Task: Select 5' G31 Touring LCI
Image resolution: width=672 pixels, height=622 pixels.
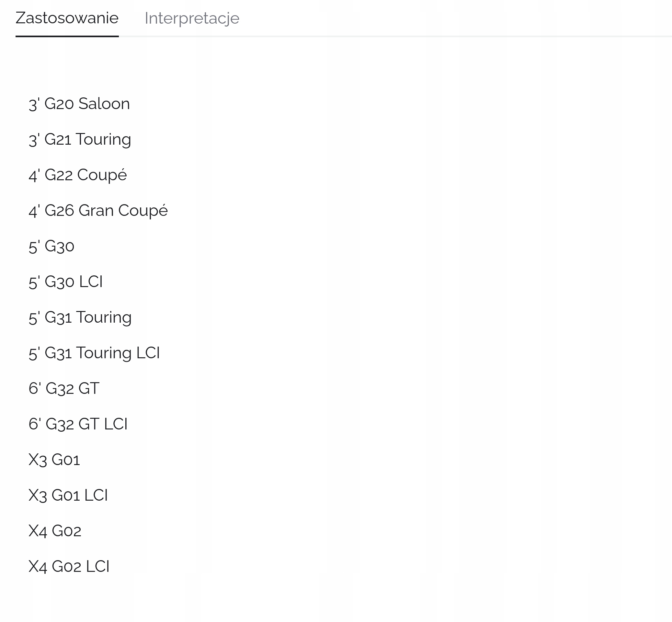Action: tap(94, 353)
